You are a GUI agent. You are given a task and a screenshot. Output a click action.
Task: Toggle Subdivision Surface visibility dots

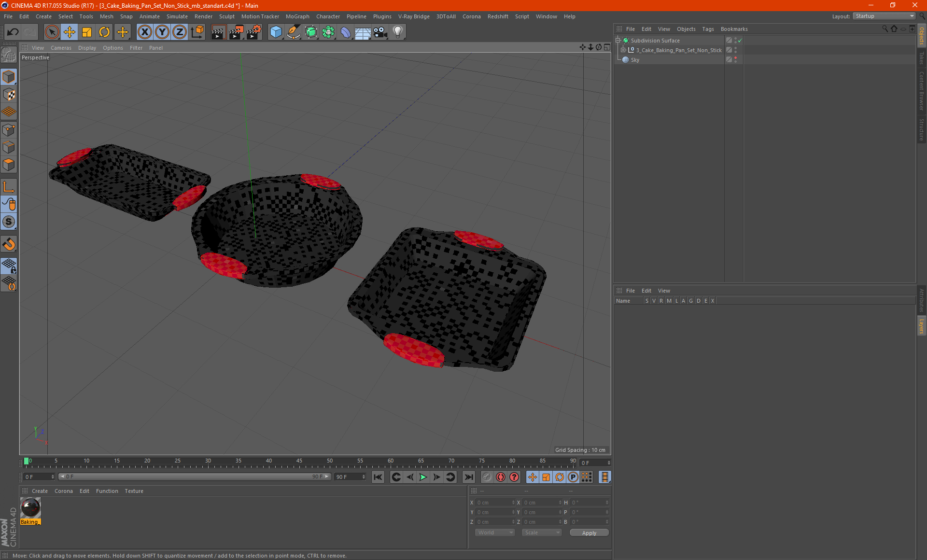click(735, 41)
